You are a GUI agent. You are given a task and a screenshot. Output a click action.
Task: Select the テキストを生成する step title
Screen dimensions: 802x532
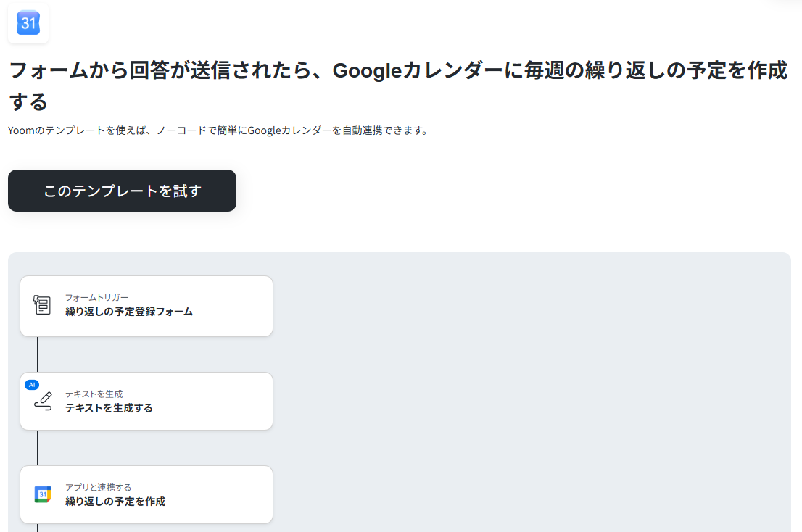pos(109,408)
